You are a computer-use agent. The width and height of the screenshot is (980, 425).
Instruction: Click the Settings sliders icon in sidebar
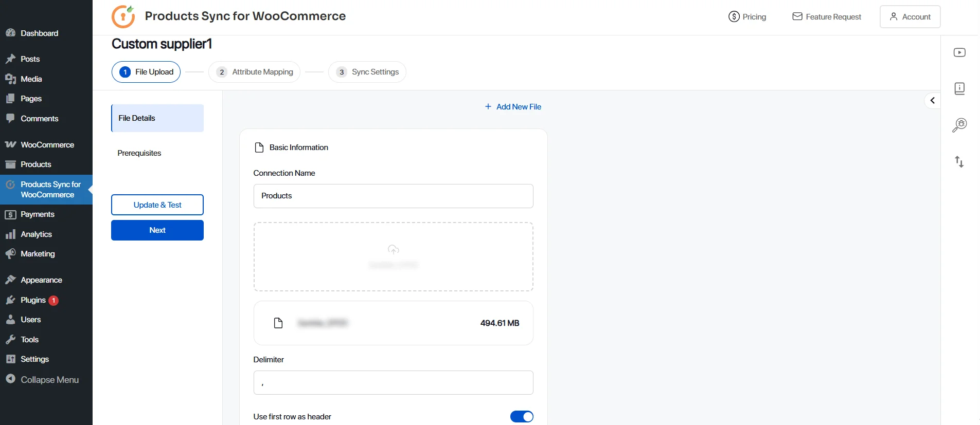[x=10, y=359]
